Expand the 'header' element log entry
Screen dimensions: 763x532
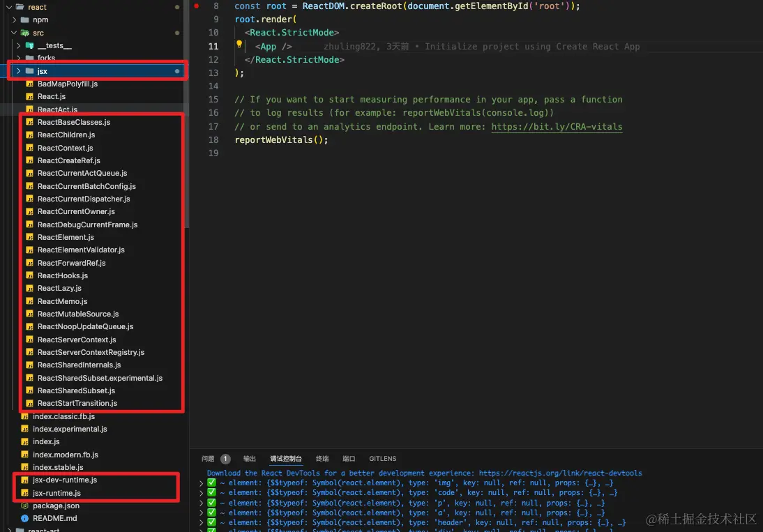click(x=202, y=523)
